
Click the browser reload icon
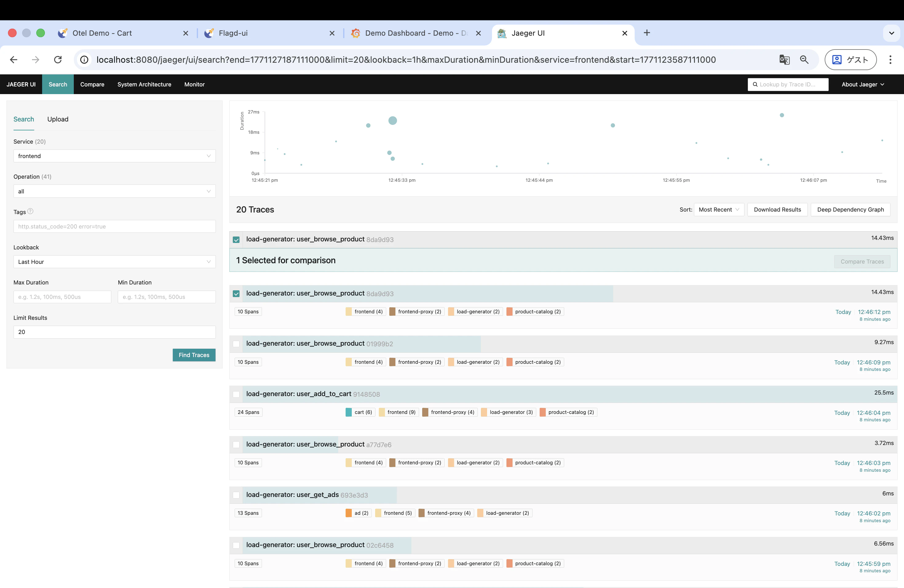(58, 60)
